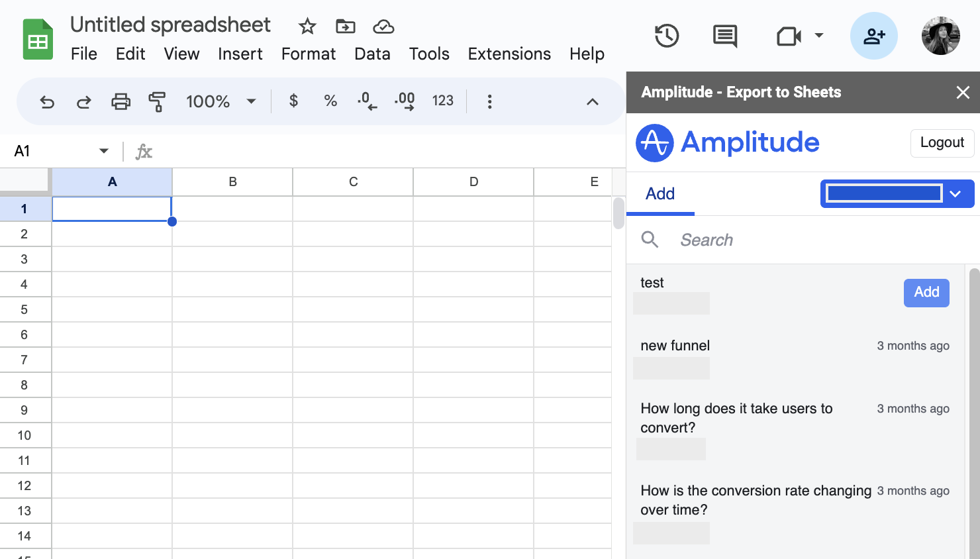This screenshot has width=980, height=559.
Task: Collapse the toolbar with the chevron
Action: 593,101
